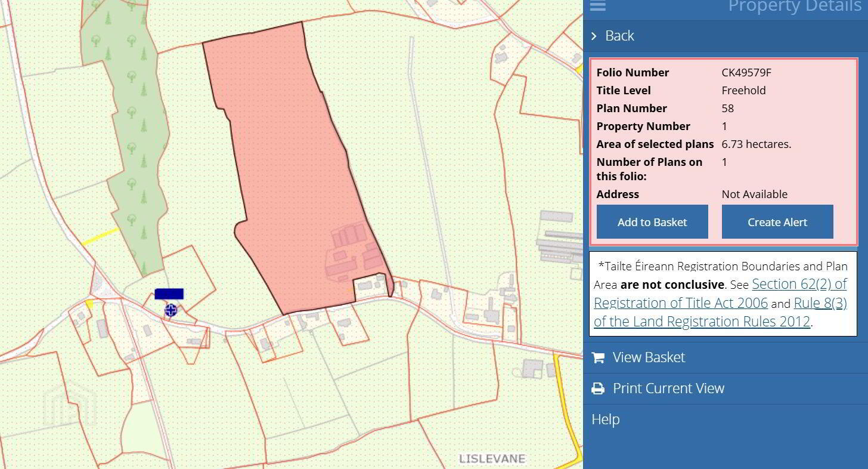Open Rule 8(3) Land Registration Rules link

(720, 312)
